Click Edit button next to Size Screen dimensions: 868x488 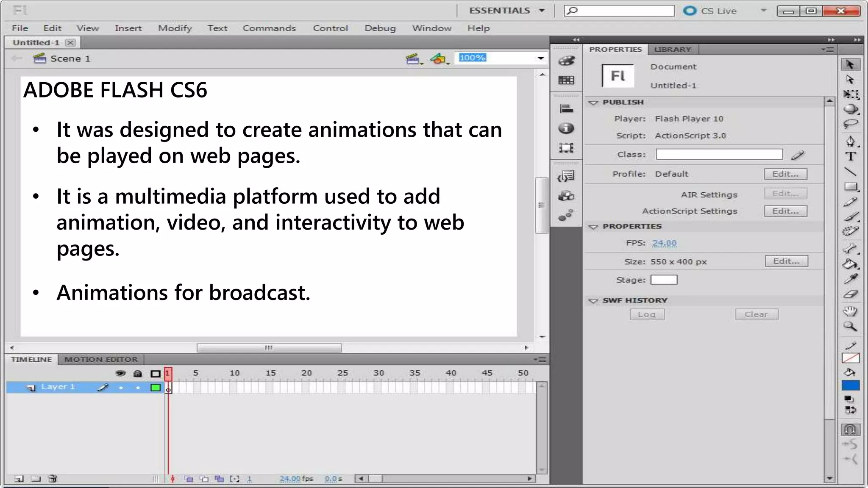(x=786, y=261)
